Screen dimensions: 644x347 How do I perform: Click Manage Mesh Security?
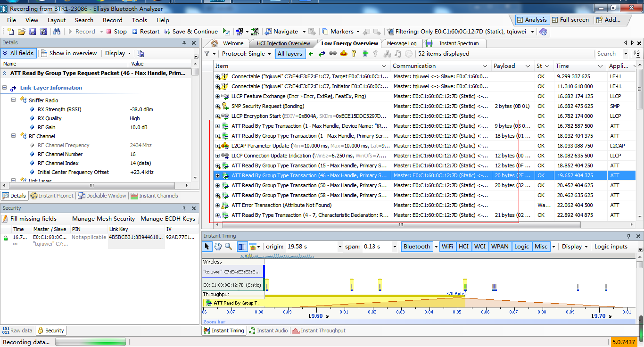[103, 219]
